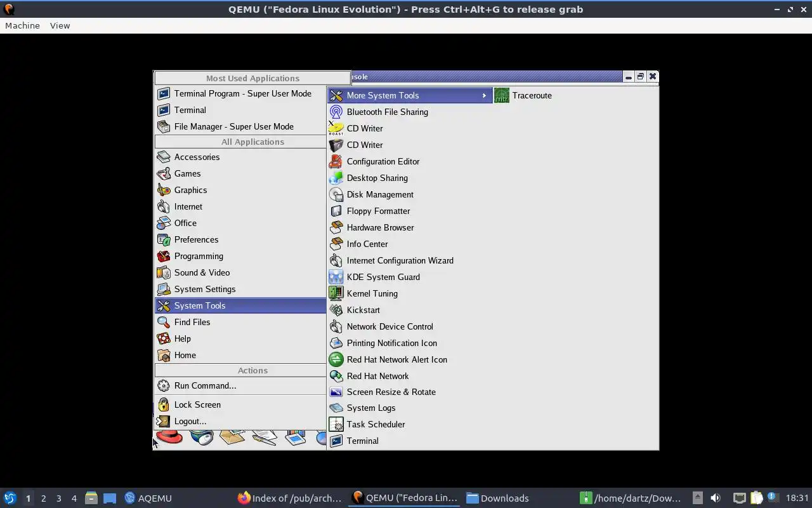
Task: Click the volume speaker tray icon
Action: pyautogui.click(x=716, y=498)
